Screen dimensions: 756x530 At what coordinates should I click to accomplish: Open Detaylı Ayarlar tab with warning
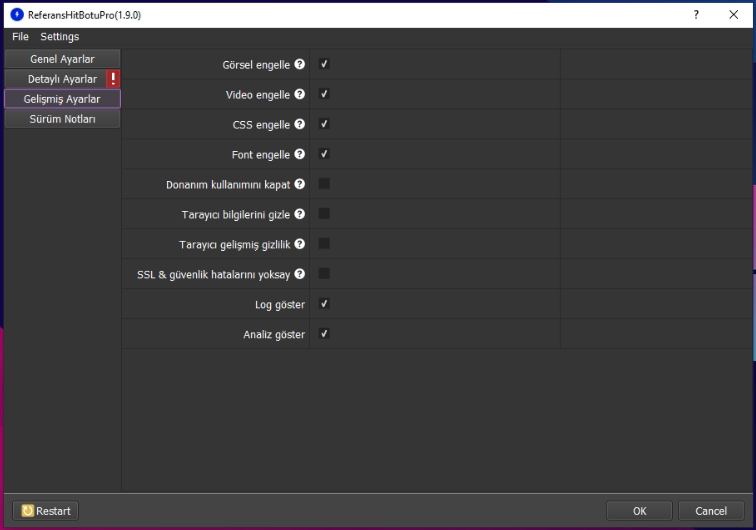(62, 79)
